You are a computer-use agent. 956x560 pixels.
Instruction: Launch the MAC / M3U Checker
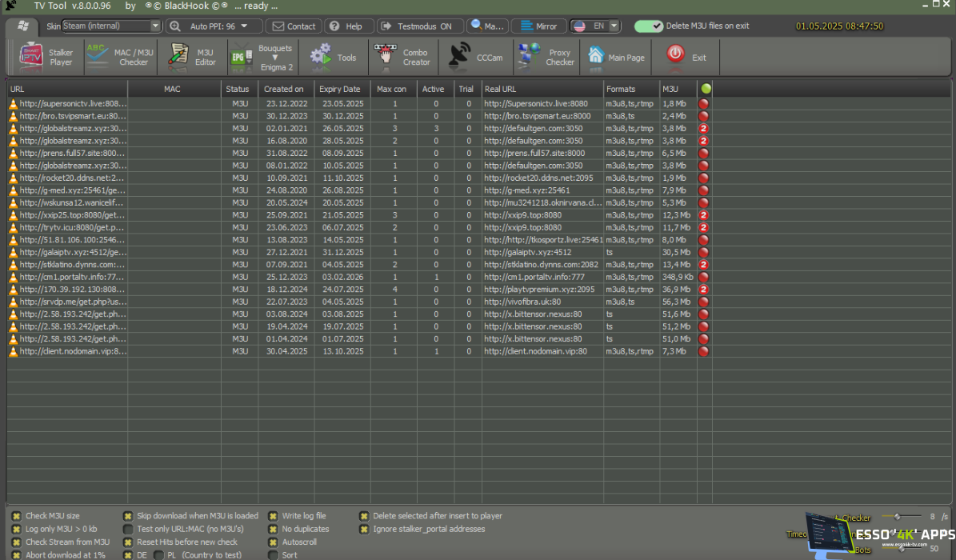119,58
